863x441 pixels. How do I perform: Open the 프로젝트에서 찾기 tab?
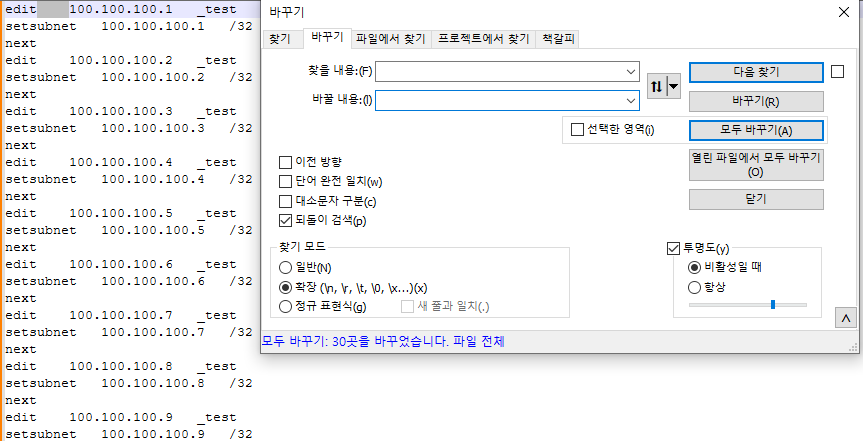click(483, 39)
